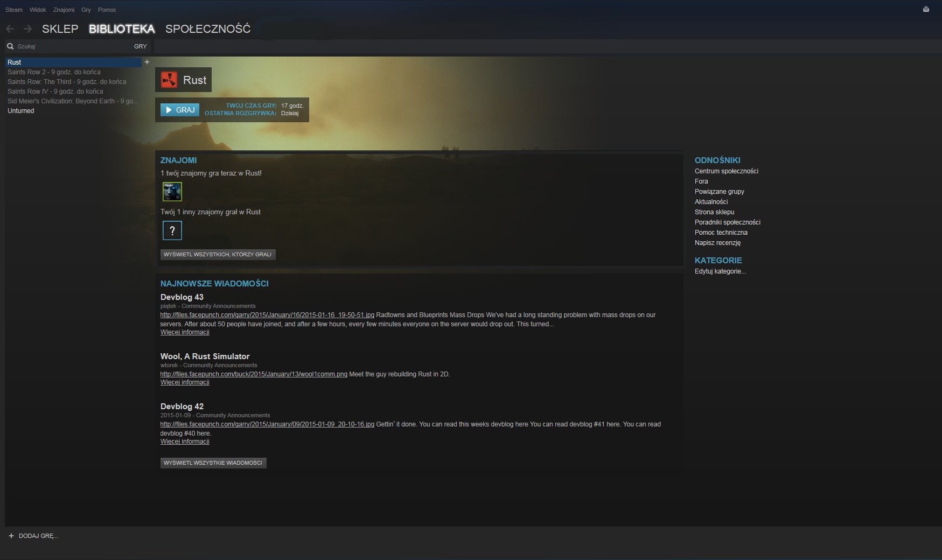
Task: Click 'Dzisiaj' last played value
Action: point(290,113)
